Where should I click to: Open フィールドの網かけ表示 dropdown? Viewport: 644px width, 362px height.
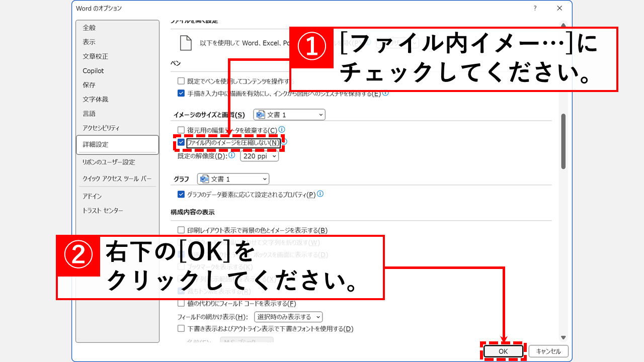pyautogui.click(x=288, y=317)
